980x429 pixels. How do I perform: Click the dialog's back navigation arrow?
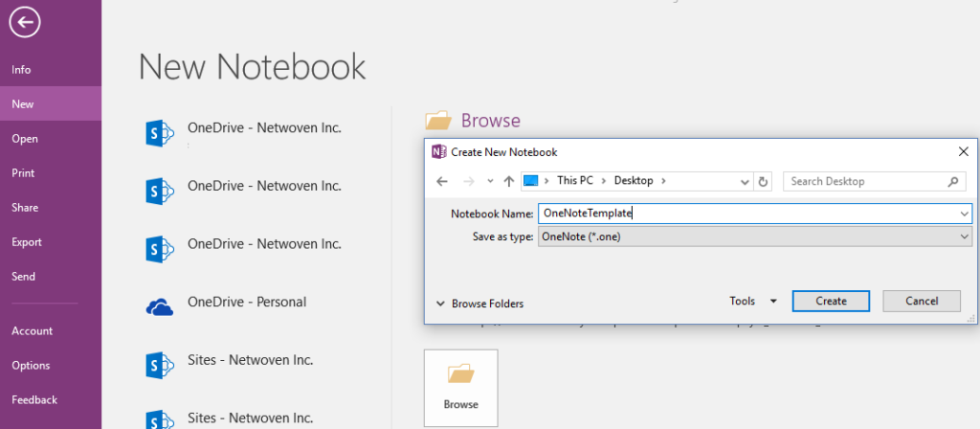pos(442,181)
